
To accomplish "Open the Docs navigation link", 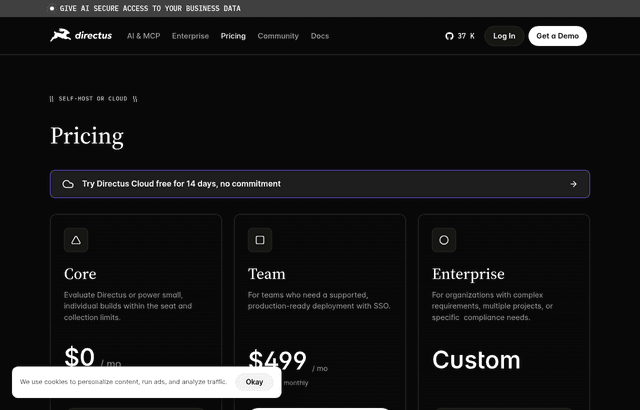I will pyautogui.click(x=320, y=36).
